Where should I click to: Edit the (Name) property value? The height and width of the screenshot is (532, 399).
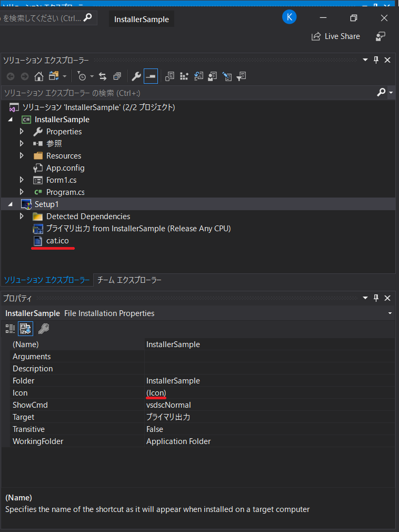point(270,344)
